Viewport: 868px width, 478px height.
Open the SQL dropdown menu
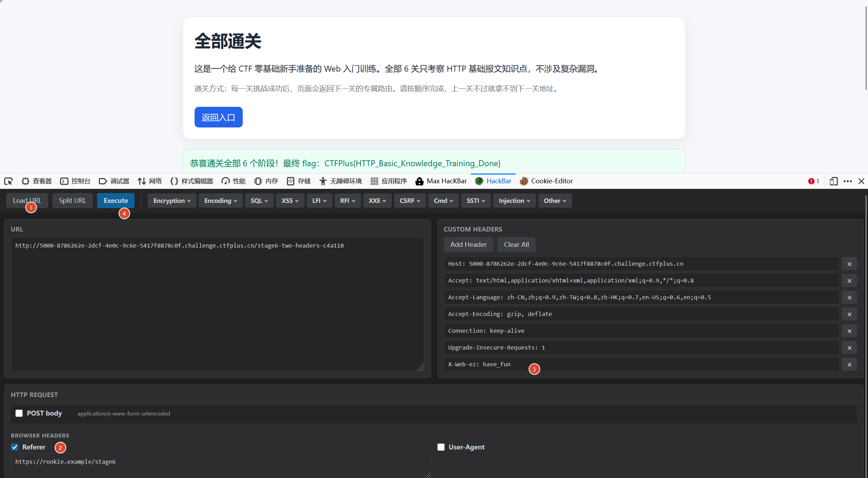pyautogui.click(x=259, y=201)
